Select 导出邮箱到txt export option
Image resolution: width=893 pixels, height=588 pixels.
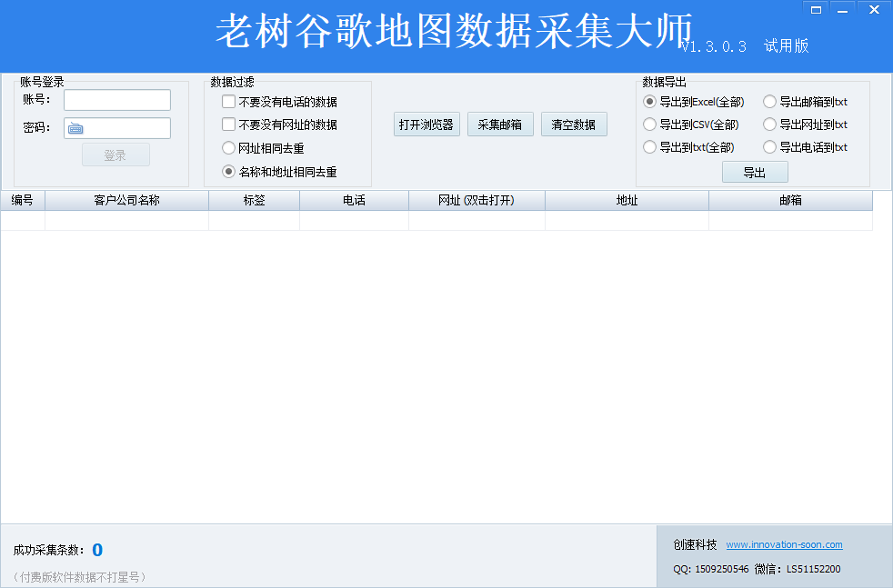(770, 102)
